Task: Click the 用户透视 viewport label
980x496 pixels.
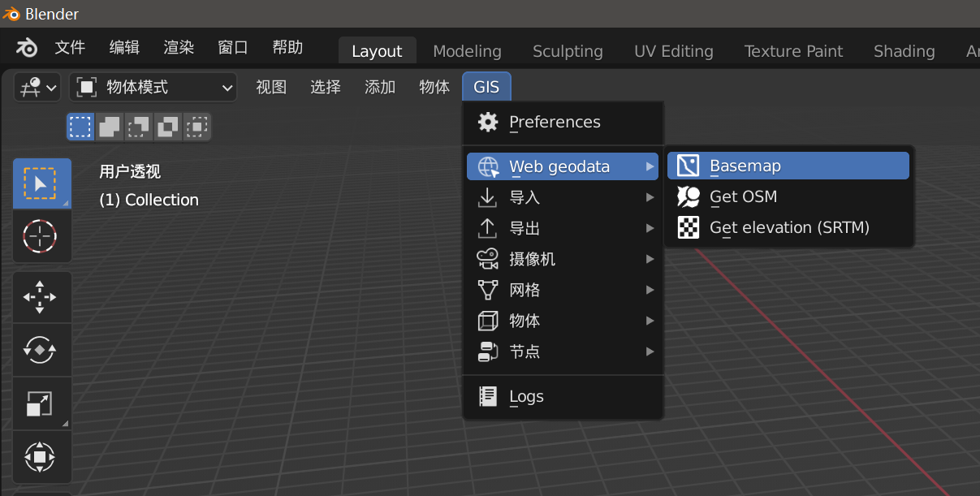Action: pyautogui.click(x=130, y=171)
